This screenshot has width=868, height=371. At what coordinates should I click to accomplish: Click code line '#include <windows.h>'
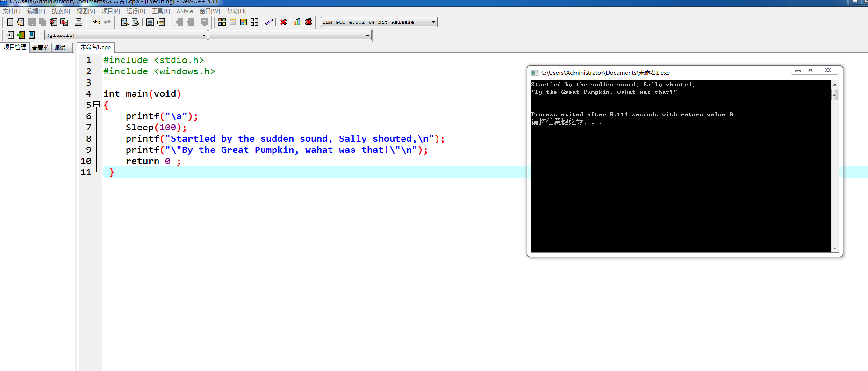[x=159, y=71]
